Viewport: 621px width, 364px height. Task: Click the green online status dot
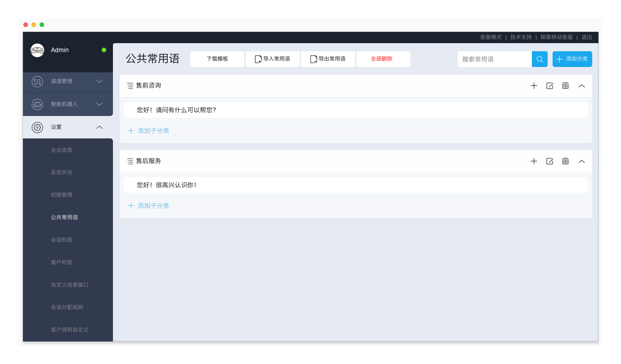[x=104, y=50]
